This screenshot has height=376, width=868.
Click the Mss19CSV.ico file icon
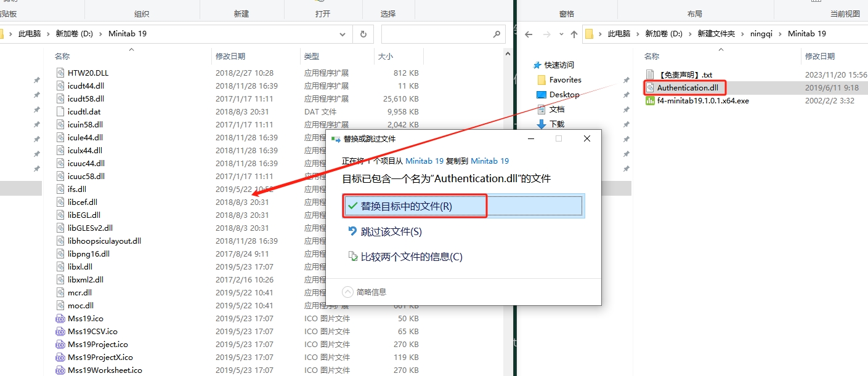tap(60, 331)
